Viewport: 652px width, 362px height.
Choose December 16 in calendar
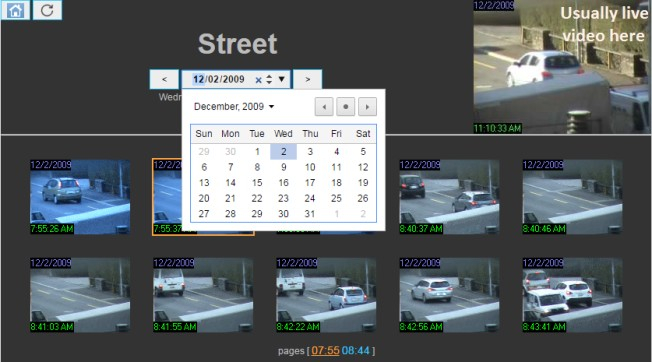pos(284,182)
